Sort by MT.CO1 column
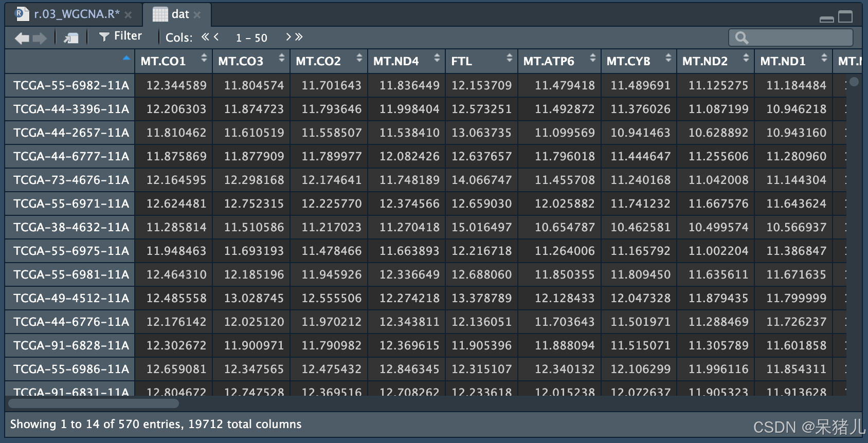Image resolution: width=868 pixels, height=443 pixels. [173, 61]
